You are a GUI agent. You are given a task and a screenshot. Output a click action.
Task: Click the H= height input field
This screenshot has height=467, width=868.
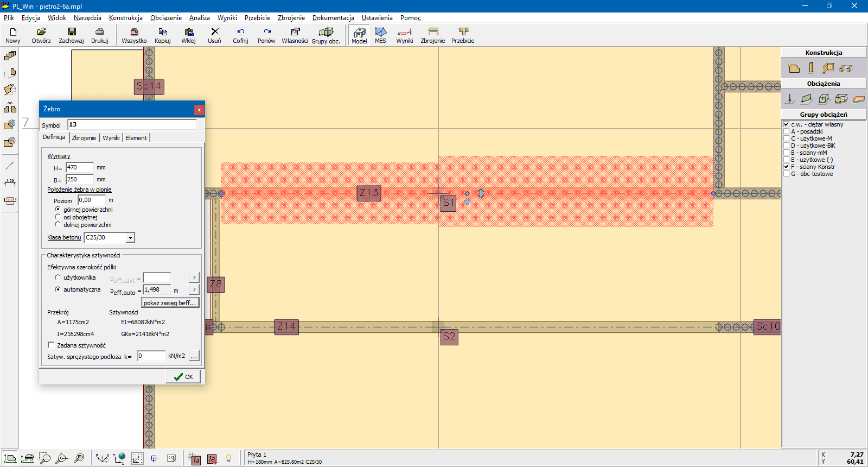pos(80,167)
